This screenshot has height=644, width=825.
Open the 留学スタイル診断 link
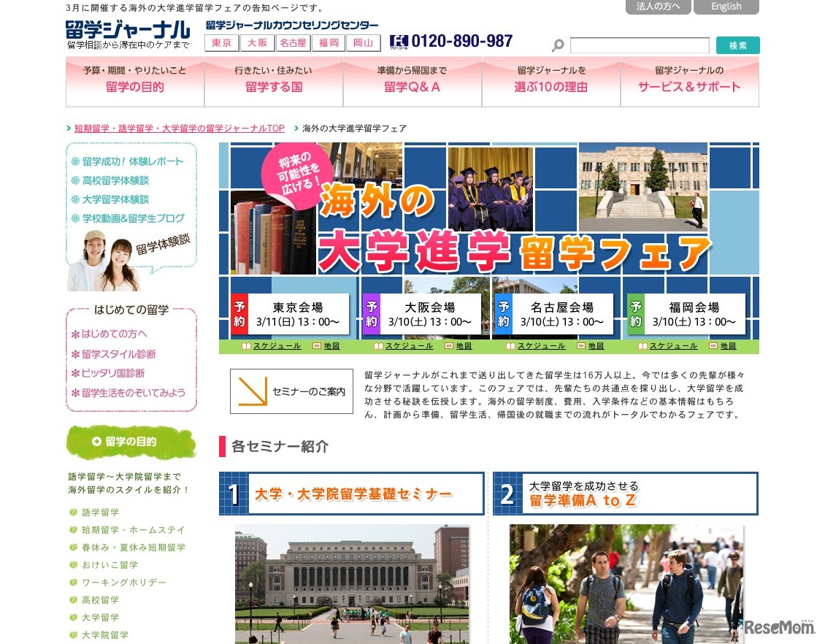pos(118,354)
